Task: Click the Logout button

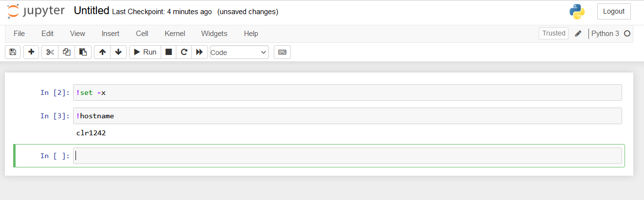Action: (x=614, y=11)
